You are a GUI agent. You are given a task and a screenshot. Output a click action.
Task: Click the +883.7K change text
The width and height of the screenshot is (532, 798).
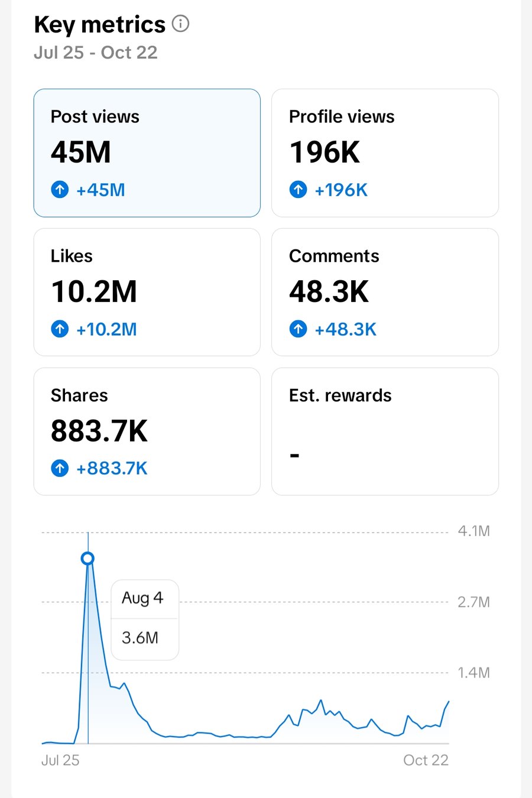point(112,468)
